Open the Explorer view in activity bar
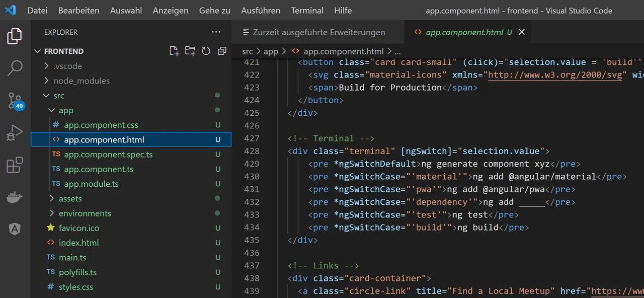 click(15, 36)
